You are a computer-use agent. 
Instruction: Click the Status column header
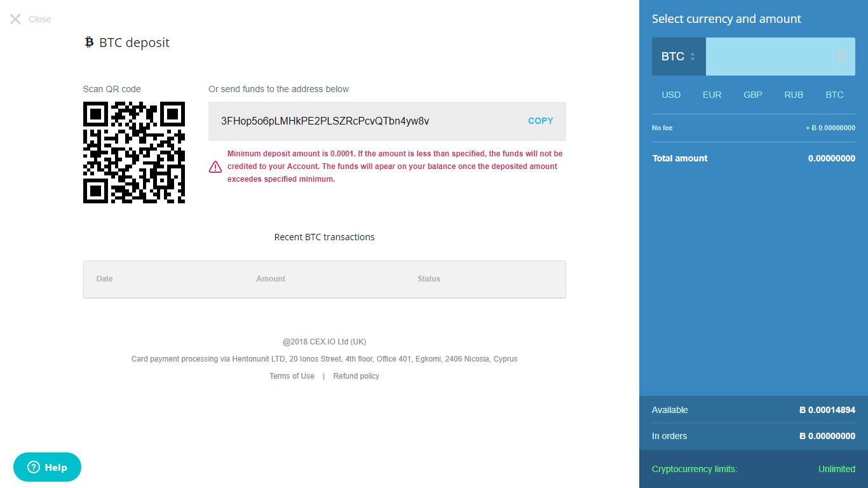(429, 279)
